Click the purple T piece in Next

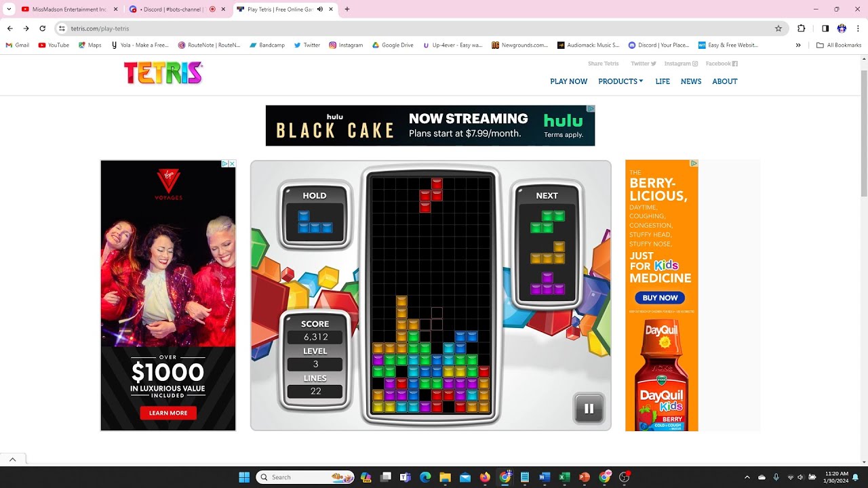point(547,283)
